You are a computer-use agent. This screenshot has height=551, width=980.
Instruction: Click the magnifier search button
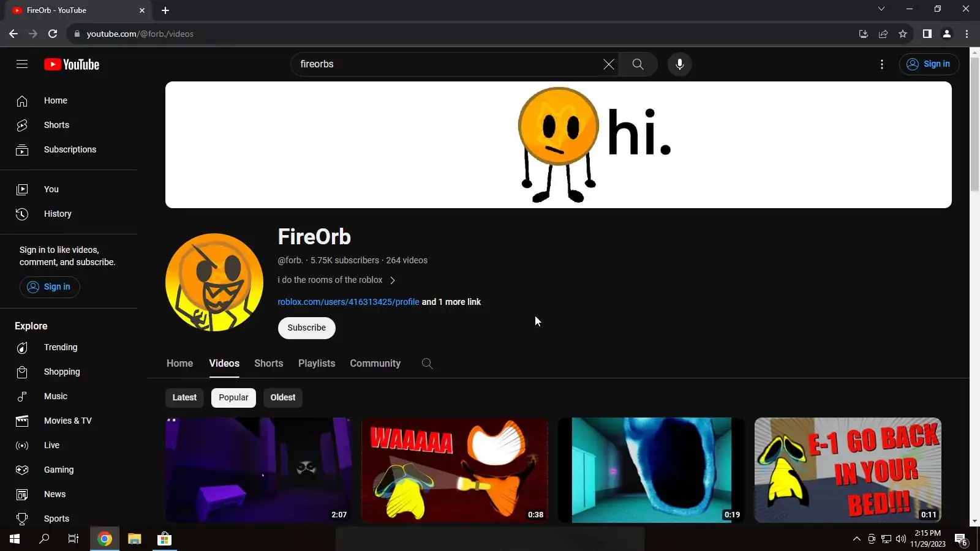(638, 64)
